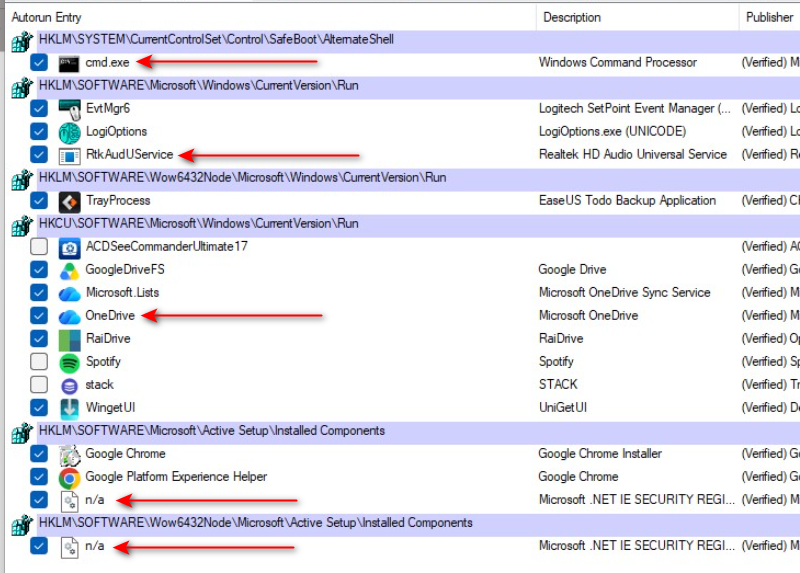The image size is (800, 573).
Task: Click the cmd.exe entry icon
Action: pyautogui.click(x=69, y=63)
